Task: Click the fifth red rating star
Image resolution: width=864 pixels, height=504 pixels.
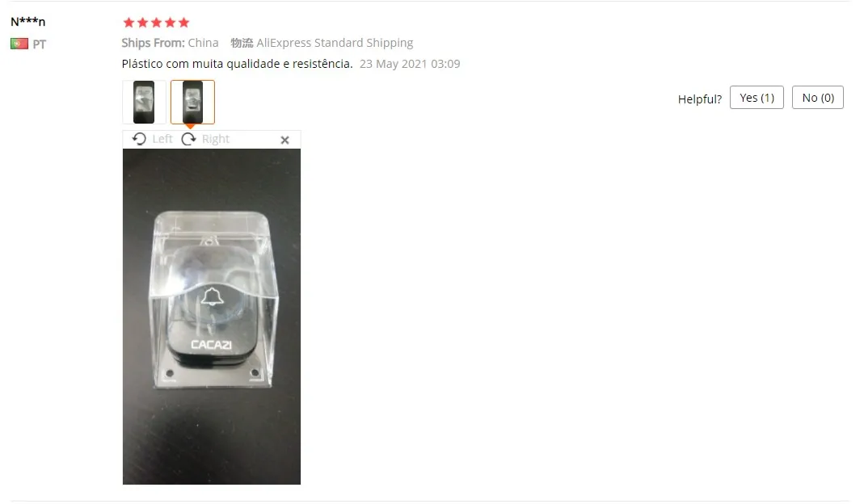Action: (184, 23)
